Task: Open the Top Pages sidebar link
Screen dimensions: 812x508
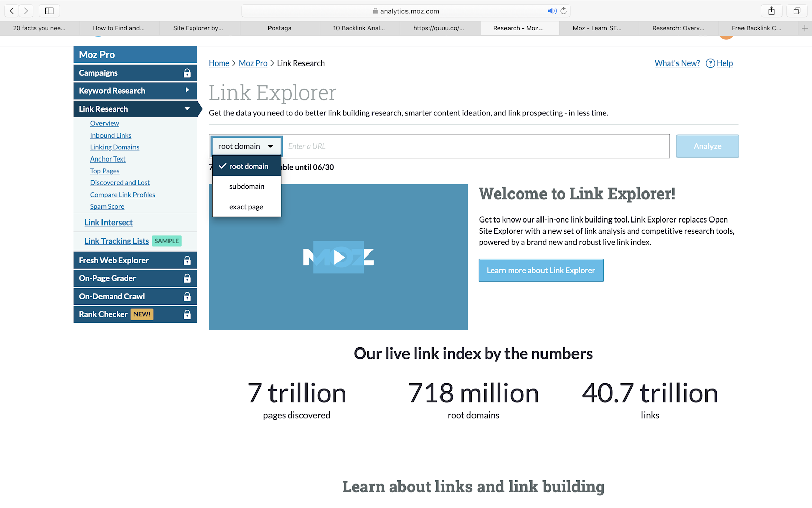Action: pos(105,171)
